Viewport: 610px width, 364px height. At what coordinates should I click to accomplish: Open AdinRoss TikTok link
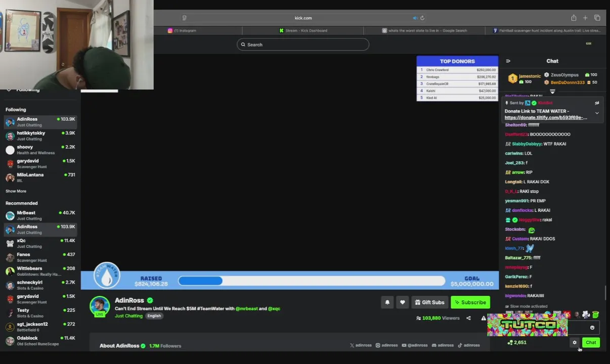coord(469,345)
